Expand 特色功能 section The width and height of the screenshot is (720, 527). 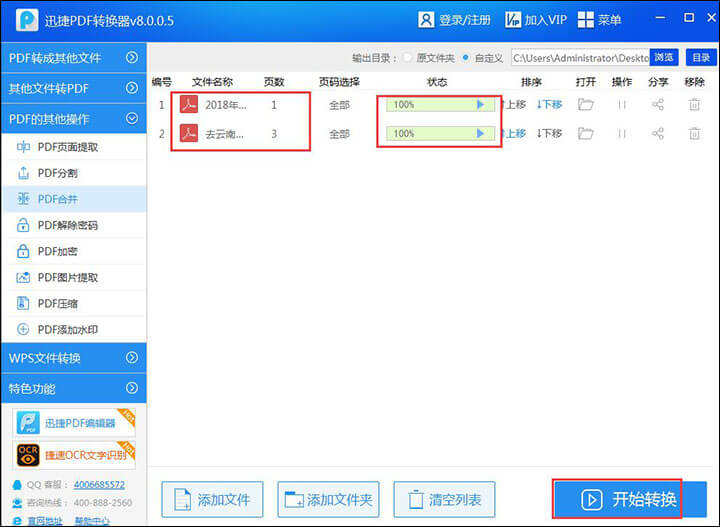pos(73,388)
